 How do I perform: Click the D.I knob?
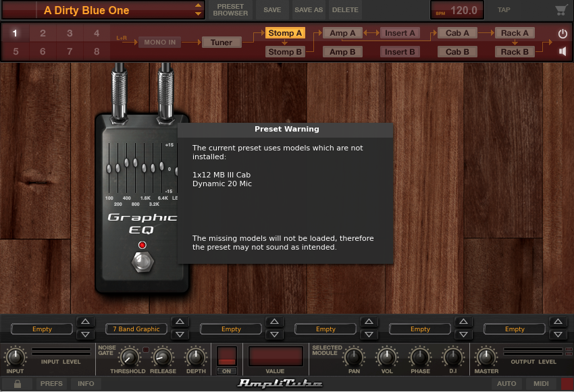[x=453, y=356]
